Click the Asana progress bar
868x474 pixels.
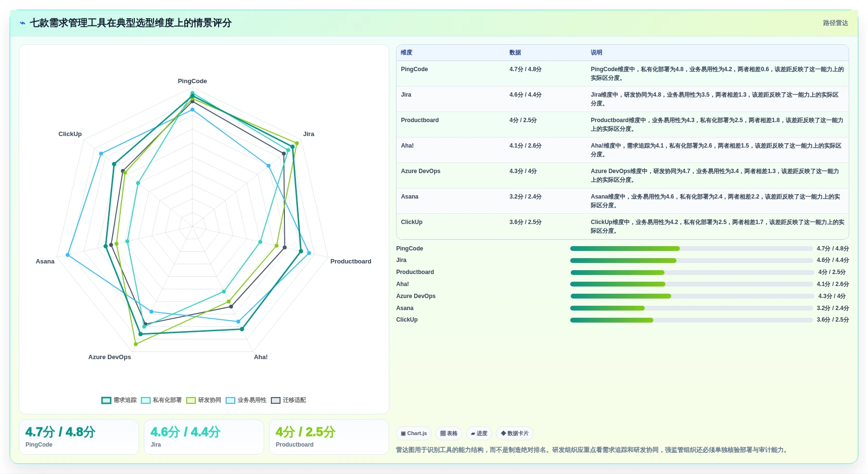pyautogui.click(x=691, y=308)
